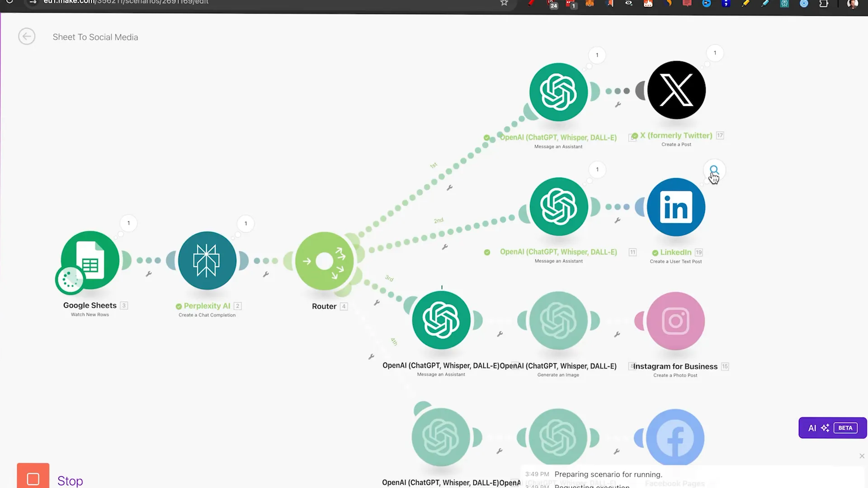Open the fourth-route second OpenAI module before Facebook
The image size is (868, 488).
558,437
